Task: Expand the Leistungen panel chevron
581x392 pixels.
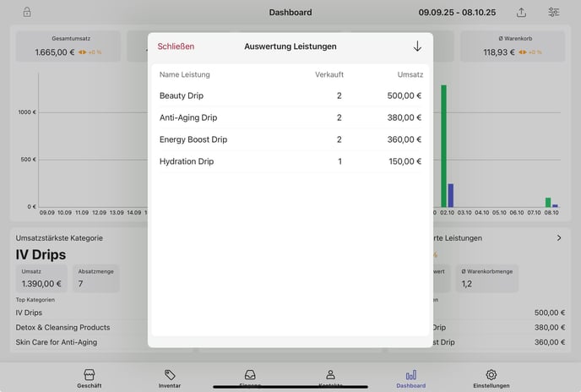Action: (558, 238)
